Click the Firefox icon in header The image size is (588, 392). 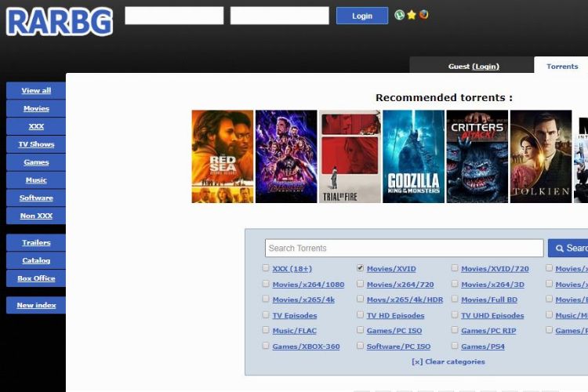(423, 15)
